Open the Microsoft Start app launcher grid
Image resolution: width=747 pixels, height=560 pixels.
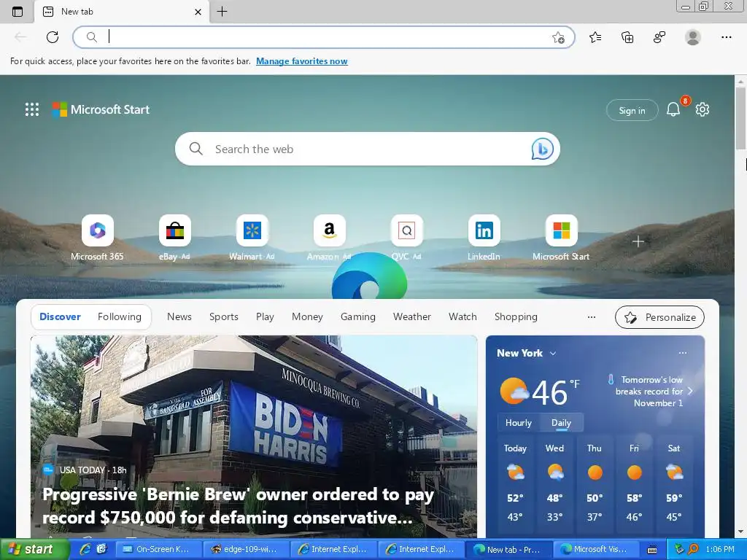(32, 109)
